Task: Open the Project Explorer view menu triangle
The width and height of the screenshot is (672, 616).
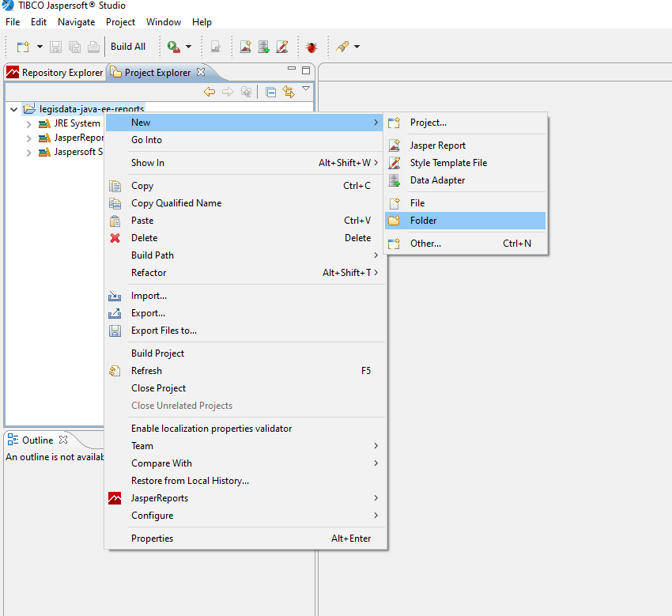Action: [x=306, y=89]
